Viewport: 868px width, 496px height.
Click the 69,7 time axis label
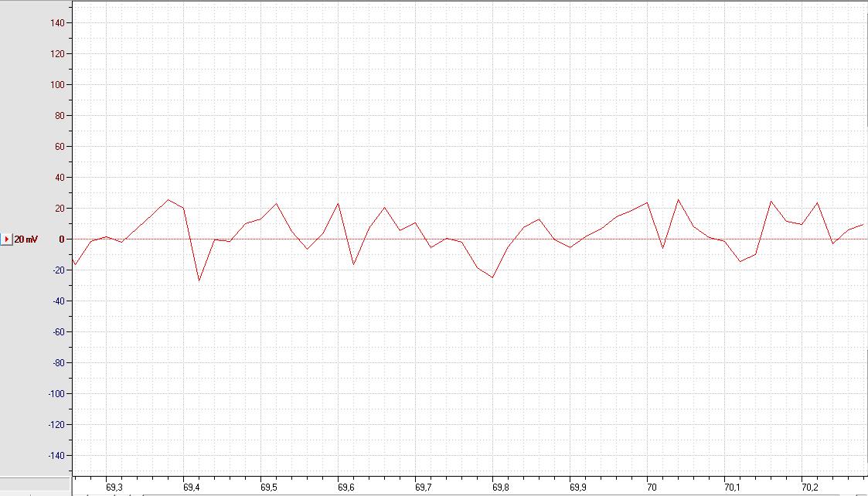pyautogui.click(x=424, y=488)
